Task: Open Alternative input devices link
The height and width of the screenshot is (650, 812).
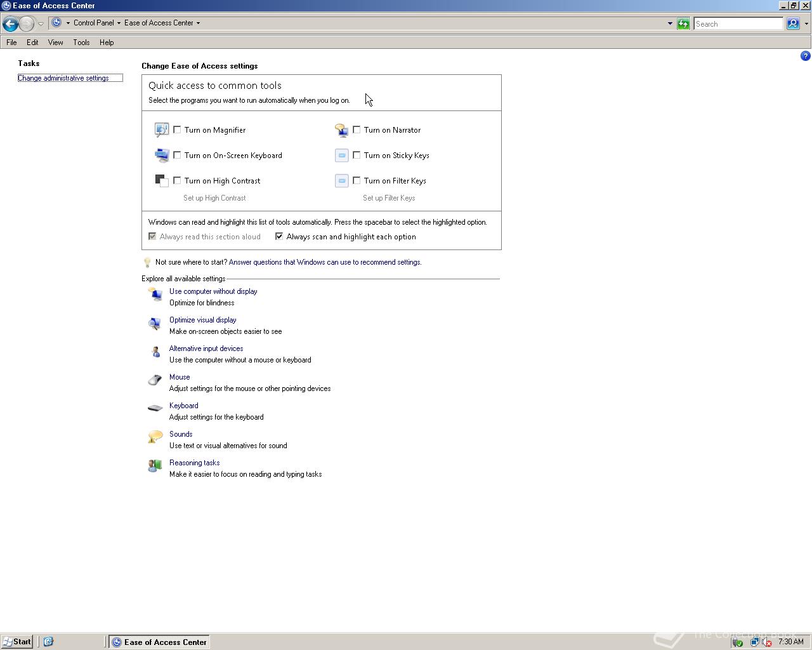Action: coord(206,348)
